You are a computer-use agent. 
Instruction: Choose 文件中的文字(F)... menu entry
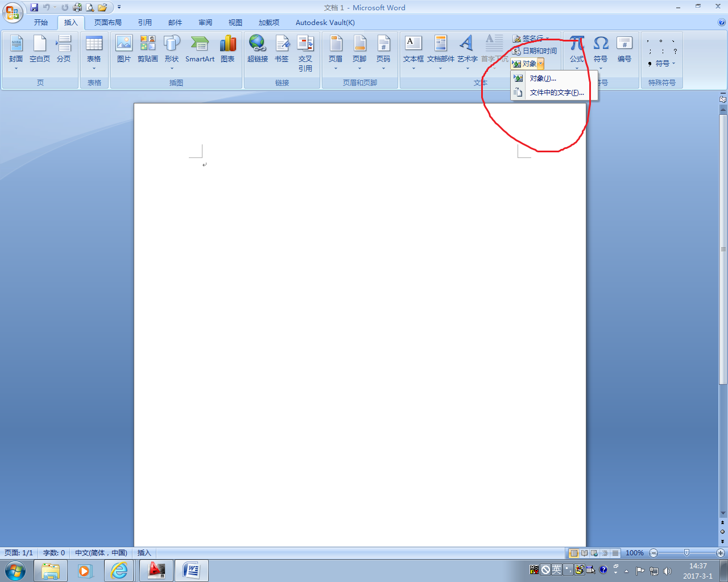point(555,92)
